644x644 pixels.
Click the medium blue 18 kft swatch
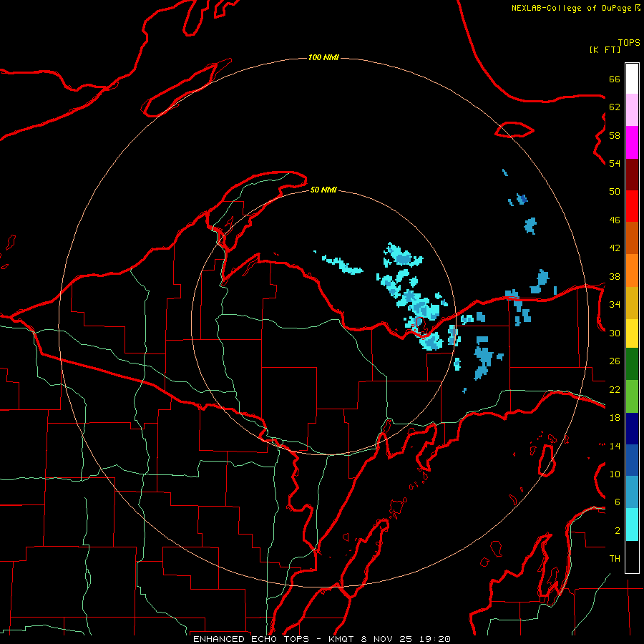[x=632, y=460]
